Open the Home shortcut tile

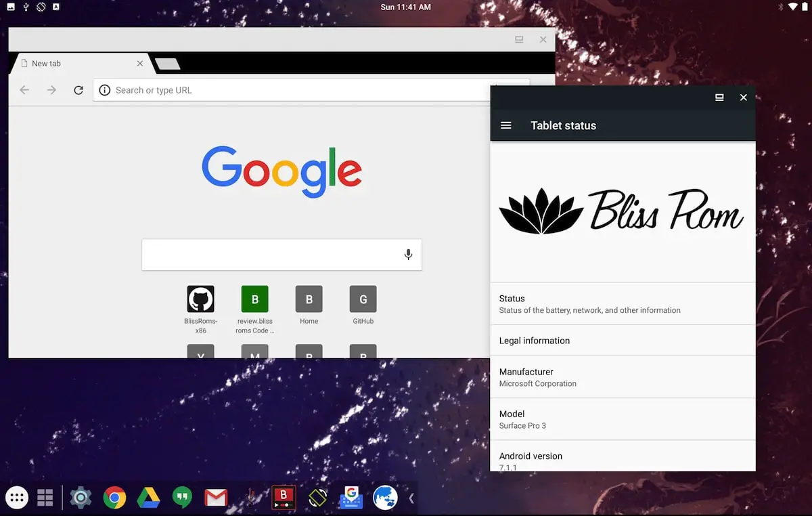(309, 305)
